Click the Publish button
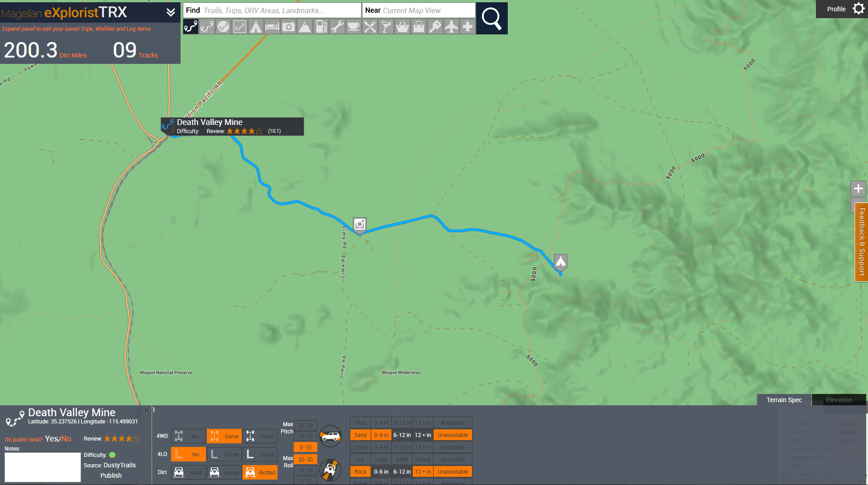The width and height of the screenshot is (868, 485). point(111,475)
